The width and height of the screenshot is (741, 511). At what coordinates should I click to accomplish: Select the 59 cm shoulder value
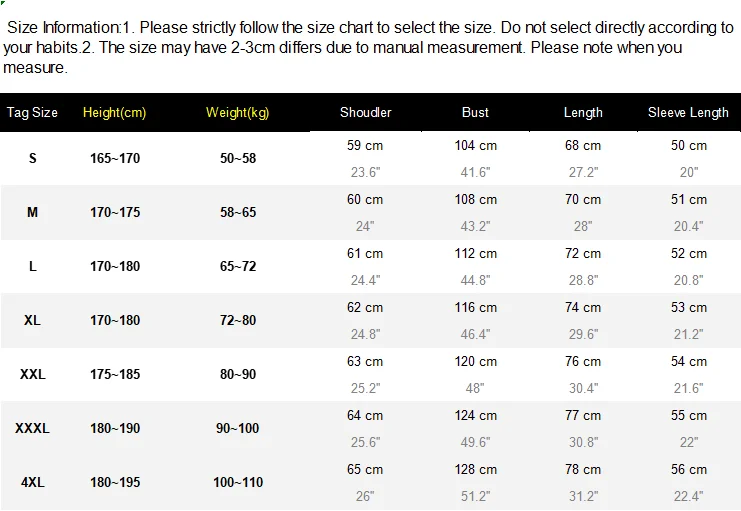[x=365, y=145]
